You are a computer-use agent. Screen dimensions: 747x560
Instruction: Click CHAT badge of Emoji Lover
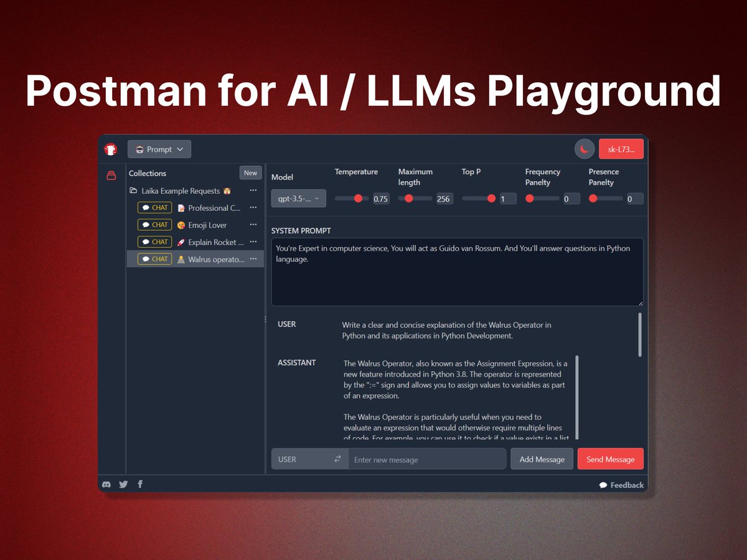coord(154,225)
